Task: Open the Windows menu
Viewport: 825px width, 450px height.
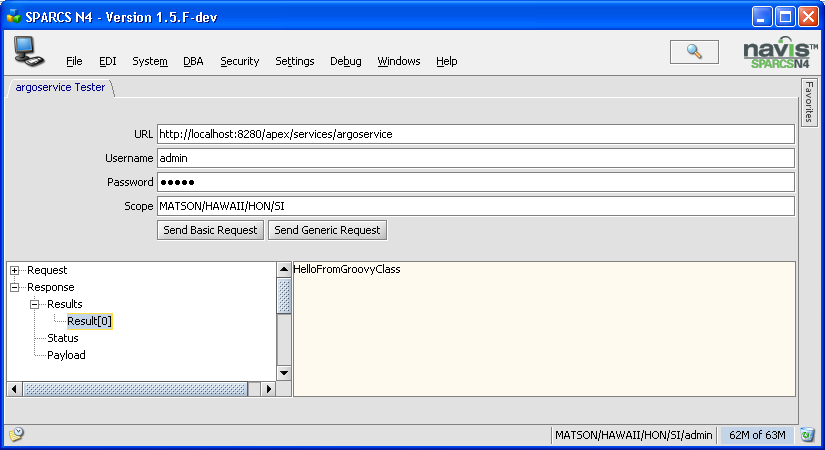Action: tap(399, 61)
